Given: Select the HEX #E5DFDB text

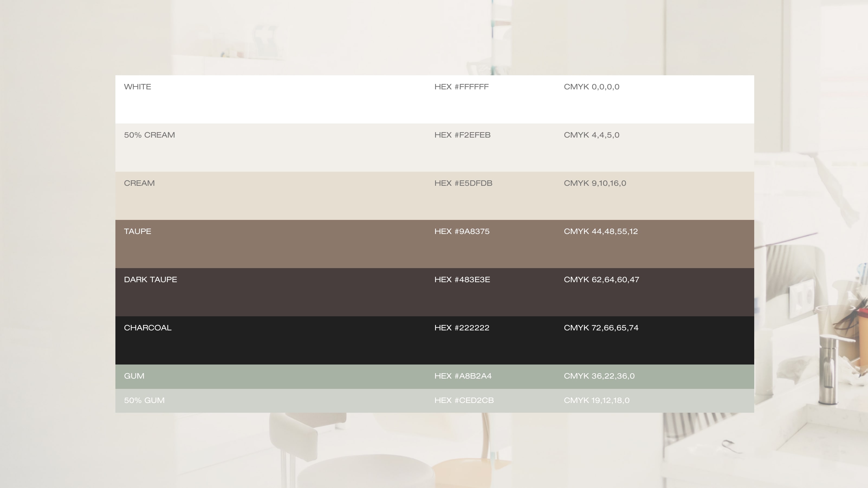Looking at the screenshot, I should [x=463, y=183].
